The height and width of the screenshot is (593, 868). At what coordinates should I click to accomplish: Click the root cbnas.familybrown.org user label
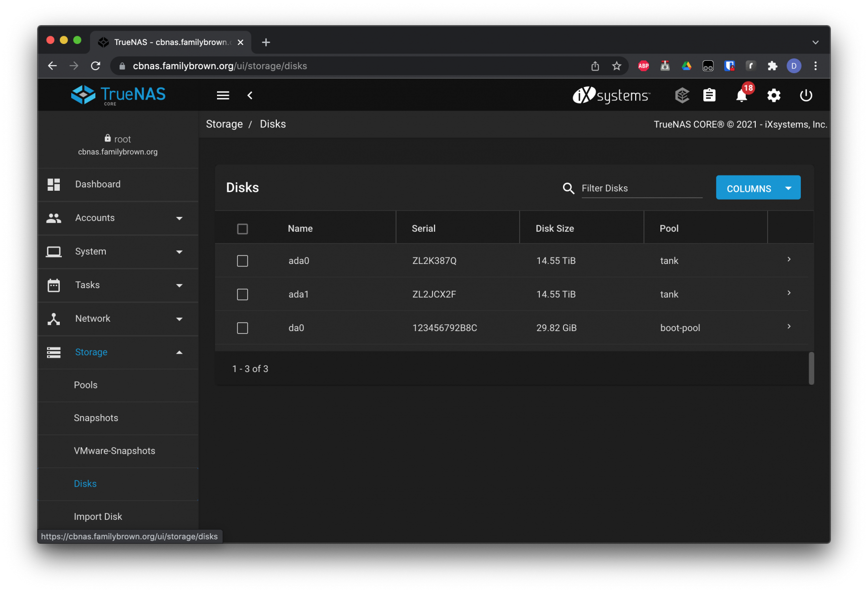pos(118,145)
